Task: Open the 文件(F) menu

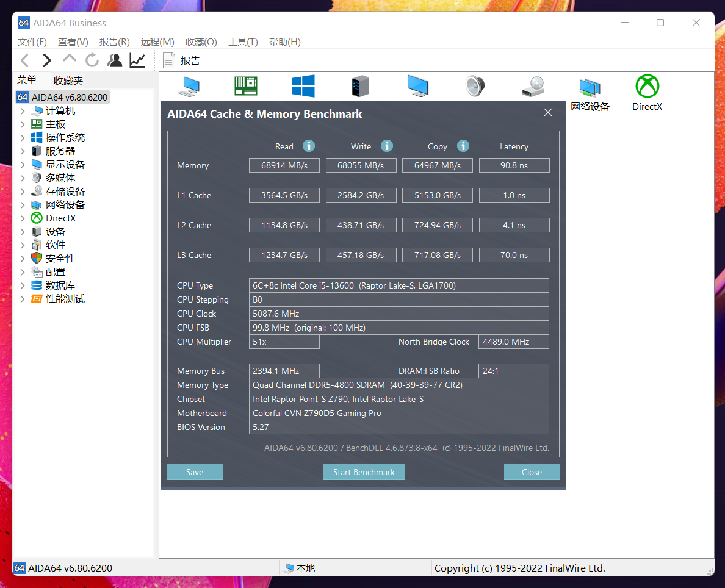Action: click(x=32, y=42)
